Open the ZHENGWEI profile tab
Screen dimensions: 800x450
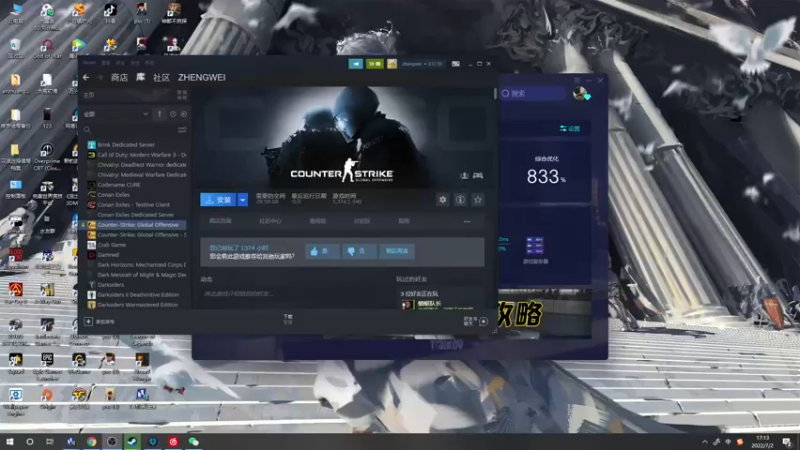pyautogui.click(x=202, y=78)
